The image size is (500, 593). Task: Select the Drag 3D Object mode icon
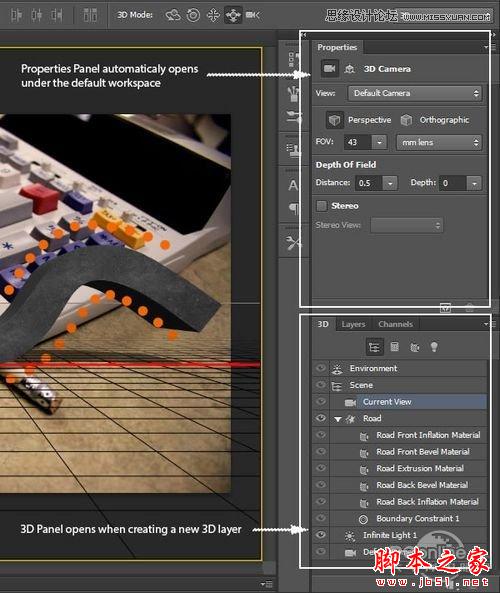point(213,15)
